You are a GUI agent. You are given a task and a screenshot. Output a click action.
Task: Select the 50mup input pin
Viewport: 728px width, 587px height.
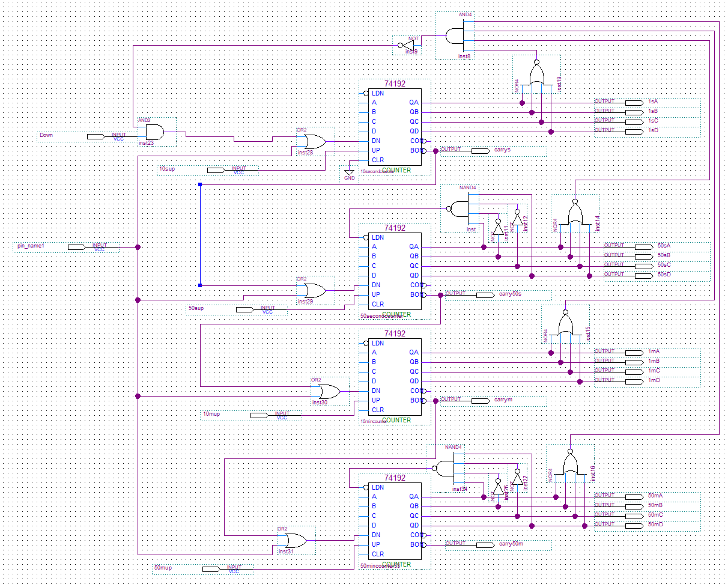point(211,568)
